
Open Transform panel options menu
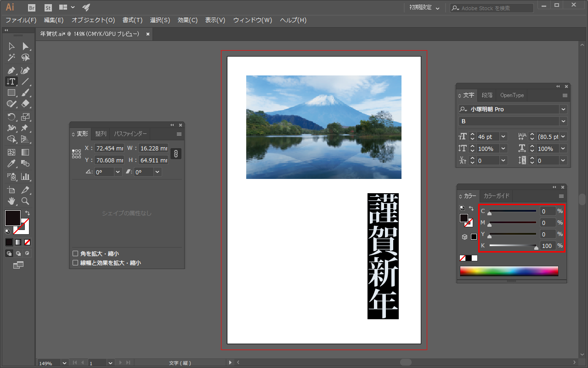tap(179, 134)
